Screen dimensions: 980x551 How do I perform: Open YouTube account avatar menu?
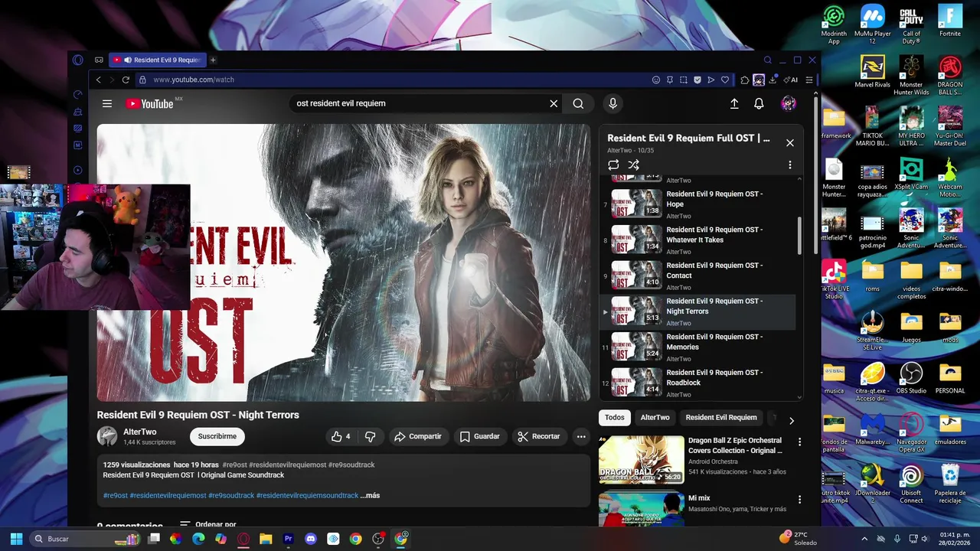(789, 103)
